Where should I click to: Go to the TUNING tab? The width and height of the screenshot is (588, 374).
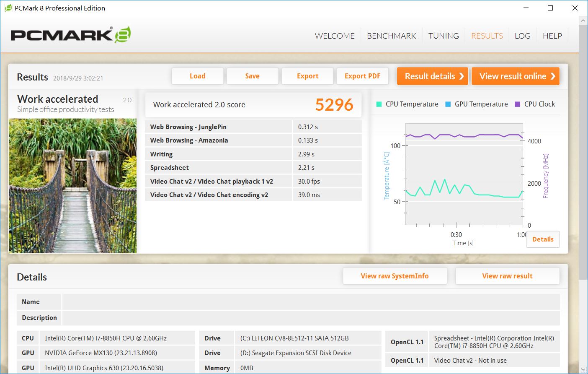point(444,36)
